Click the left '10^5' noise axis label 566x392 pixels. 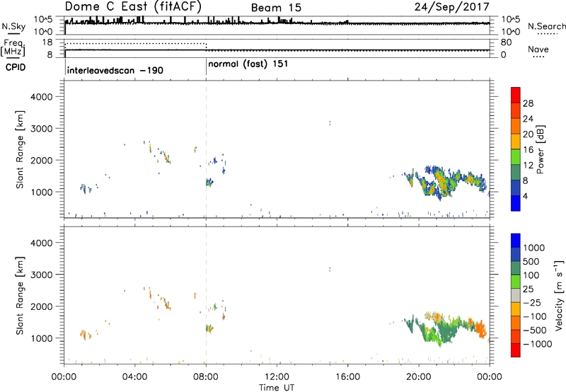[43, 19]
